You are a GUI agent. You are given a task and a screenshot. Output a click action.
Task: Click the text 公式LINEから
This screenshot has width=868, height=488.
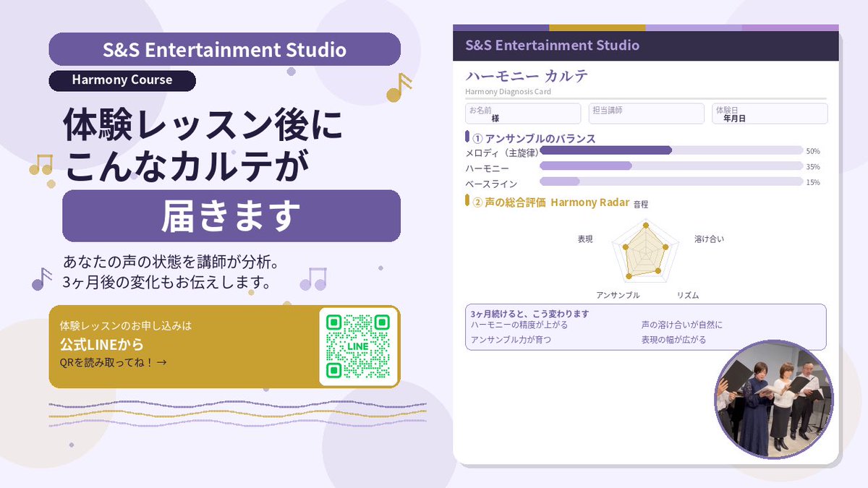[101, 344]
